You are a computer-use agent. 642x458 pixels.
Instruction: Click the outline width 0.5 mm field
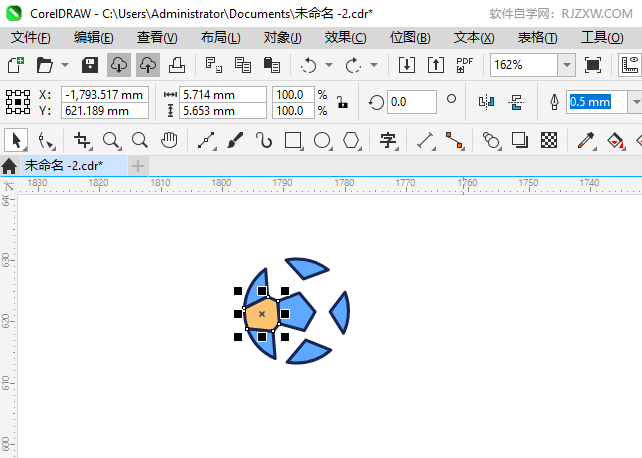597,102
